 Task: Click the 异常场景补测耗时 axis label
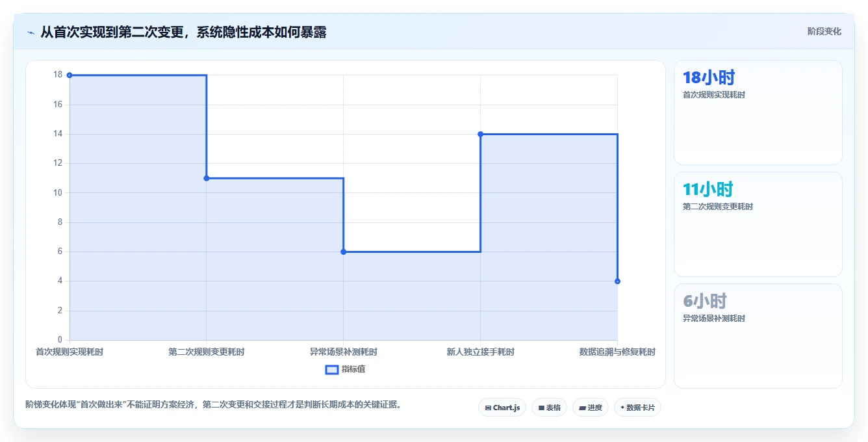tap(344, 352)
